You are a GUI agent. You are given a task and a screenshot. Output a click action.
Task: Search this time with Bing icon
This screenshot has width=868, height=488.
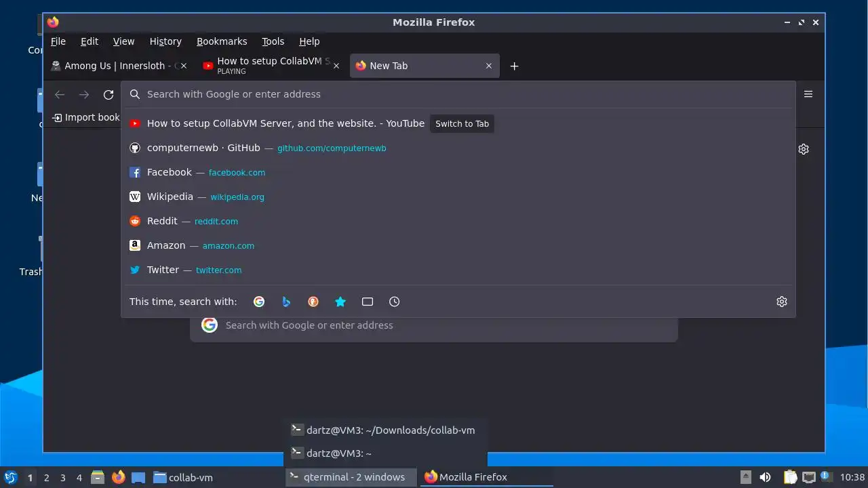pyautogui.click(x=286, y=302)
